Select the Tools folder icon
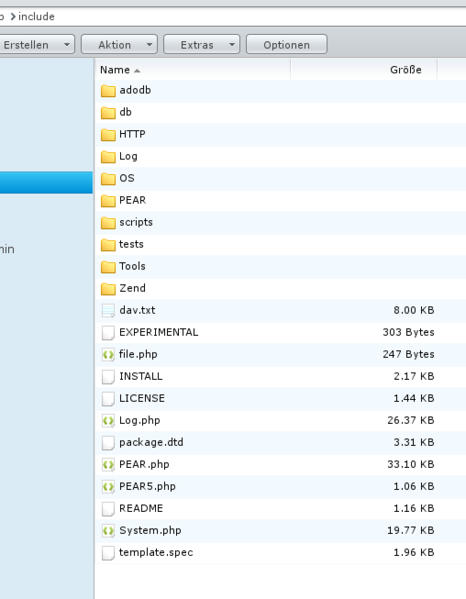Image resolution: width=466 pixels, height=599 pixels. point(108,267)
